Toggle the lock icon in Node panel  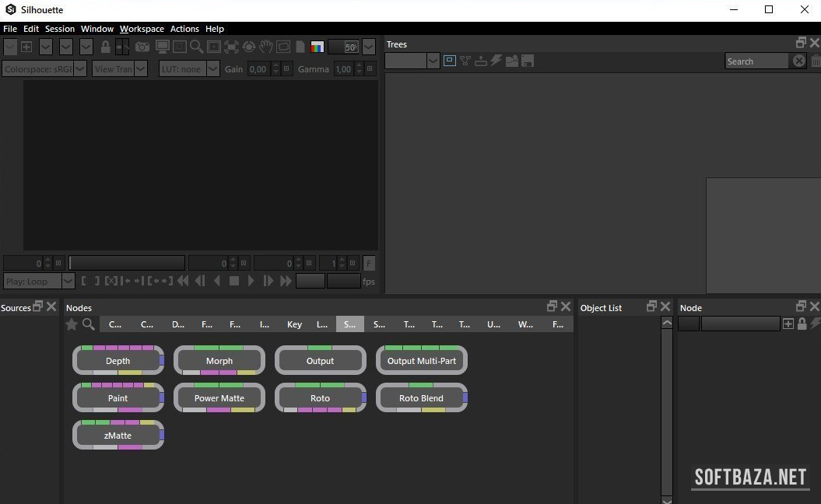802,324
